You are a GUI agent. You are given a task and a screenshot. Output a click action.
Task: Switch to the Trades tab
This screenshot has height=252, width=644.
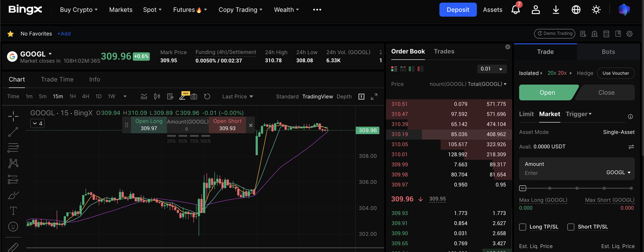pos(444,51)
